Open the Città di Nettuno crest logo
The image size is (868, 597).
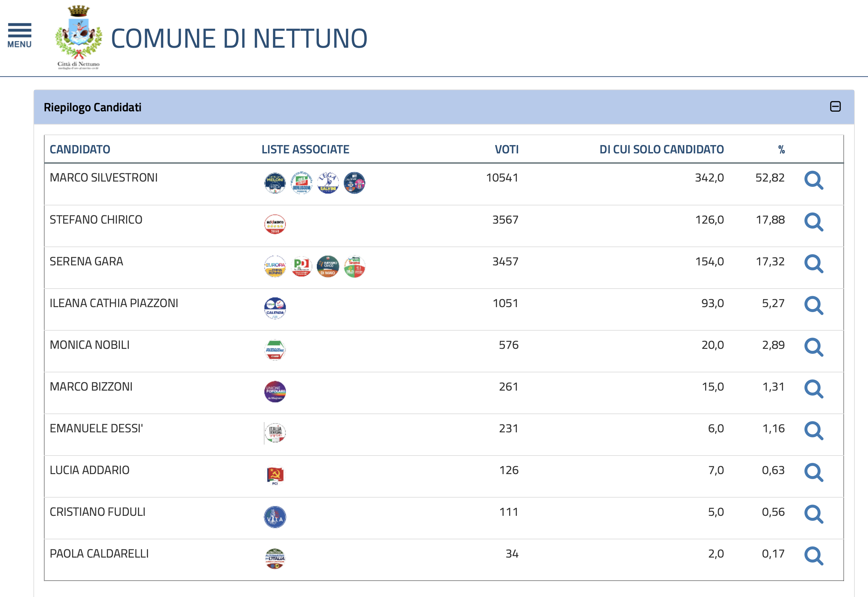tap(78, 37)
